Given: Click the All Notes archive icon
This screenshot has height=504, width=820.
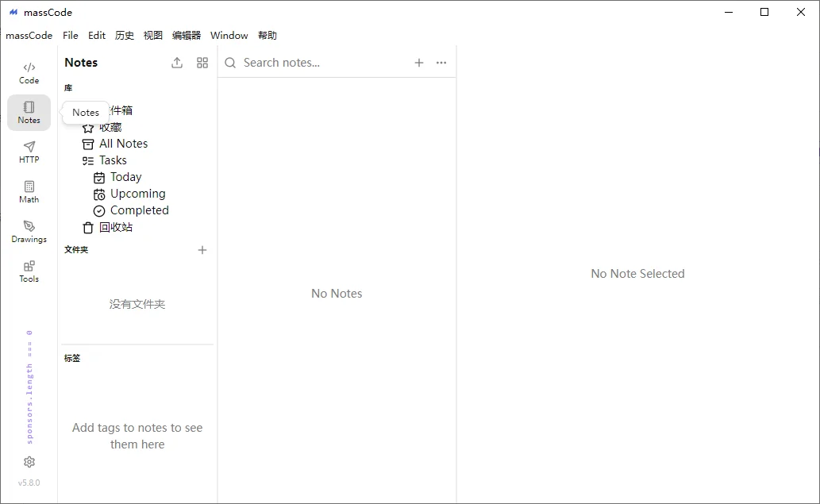Looking at the screenshot, I should click(88, 144).
